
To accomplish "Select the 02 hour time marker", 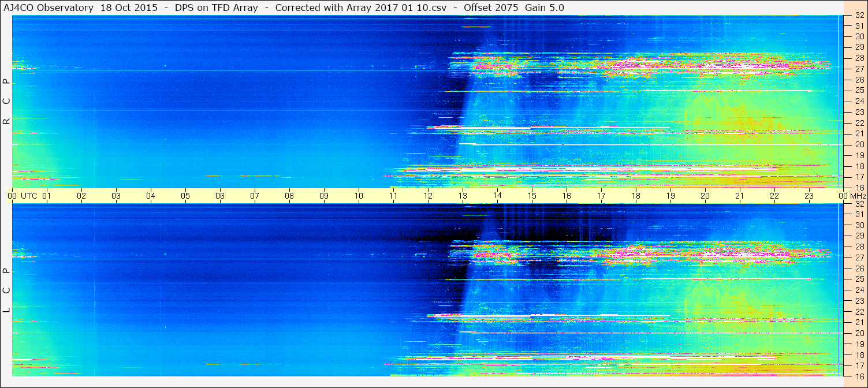I will tap(81, 196).
